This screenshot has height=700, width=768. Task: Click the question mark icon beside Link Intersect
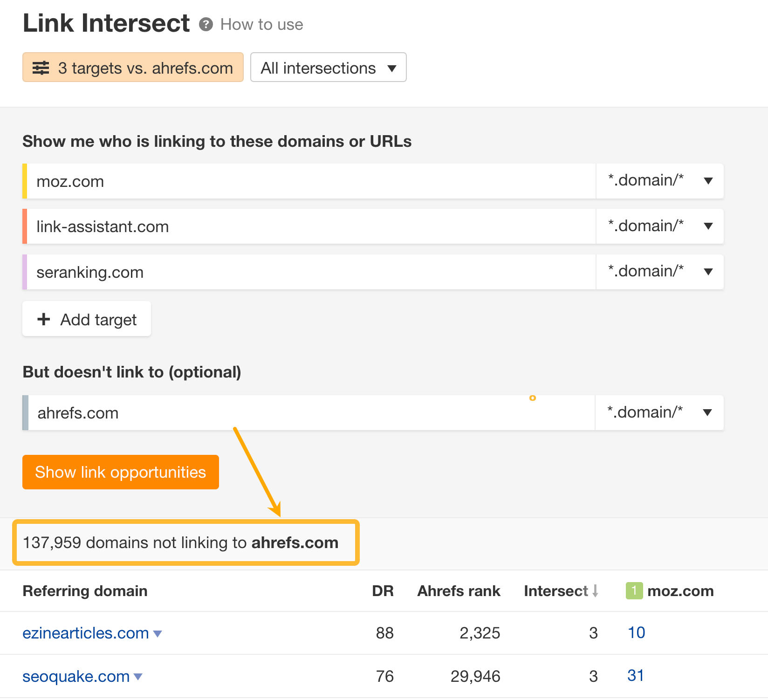click(x=206, y=24)
